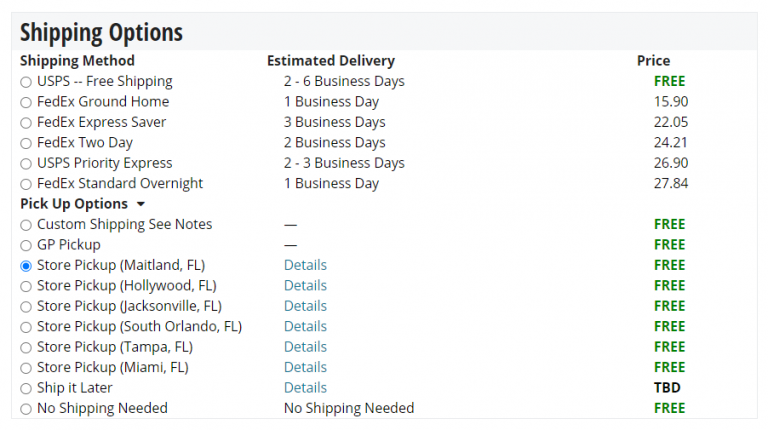The width and height of the screenshot is (768, 430).
Task: Pick FedEx Two Day shipping
Action: click(26, 143)
